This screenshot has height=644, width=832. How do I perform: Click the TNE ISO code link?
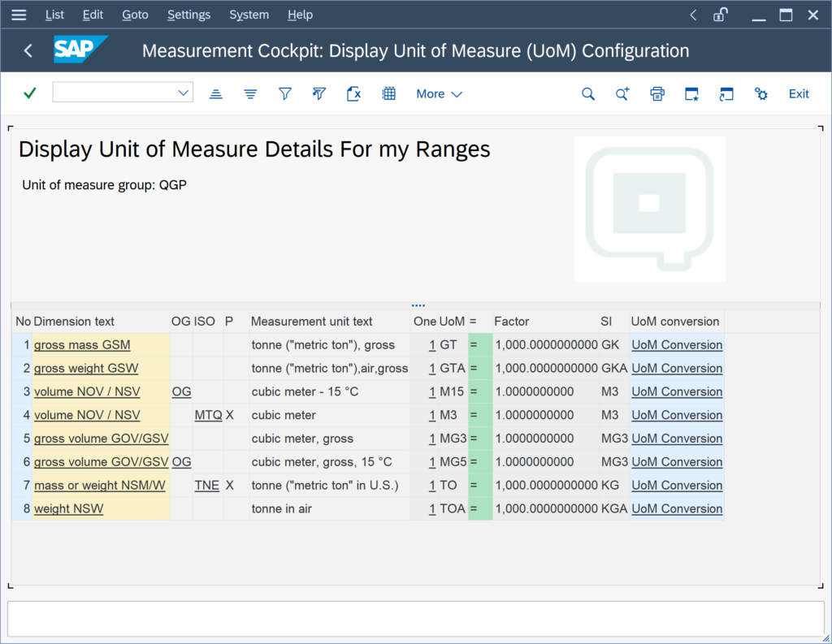click(x=207, y=485)
